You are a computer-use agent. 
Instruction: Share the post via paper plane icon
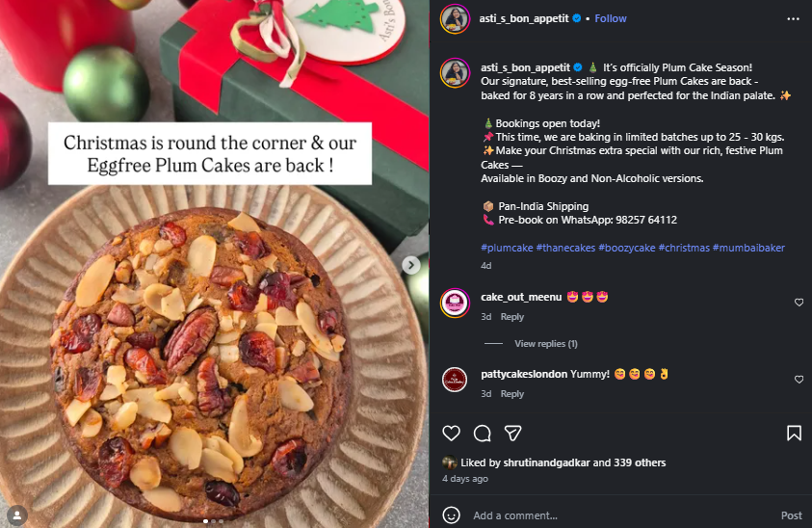tap(512, 434)
